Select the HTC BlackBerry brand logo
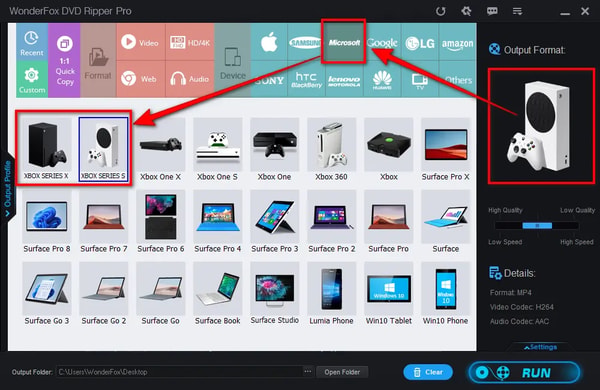Screen dimensions: 600x390 point(306,80)
